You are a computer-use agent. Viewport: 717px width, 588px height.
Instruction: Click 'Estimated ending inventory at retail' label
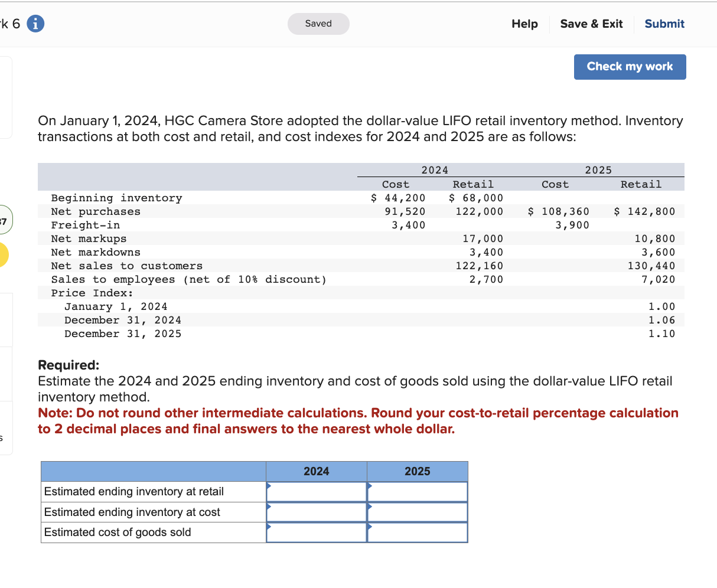134,492
